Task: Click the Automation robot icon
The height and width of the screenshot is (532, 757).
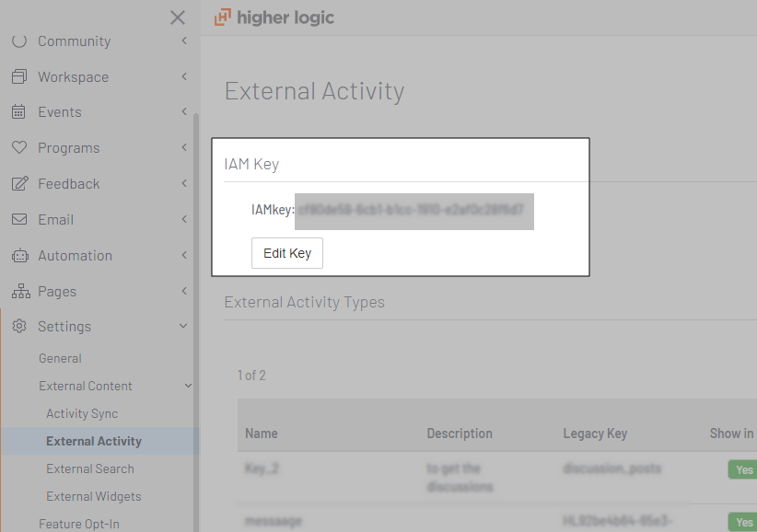Action: [19, 256]
